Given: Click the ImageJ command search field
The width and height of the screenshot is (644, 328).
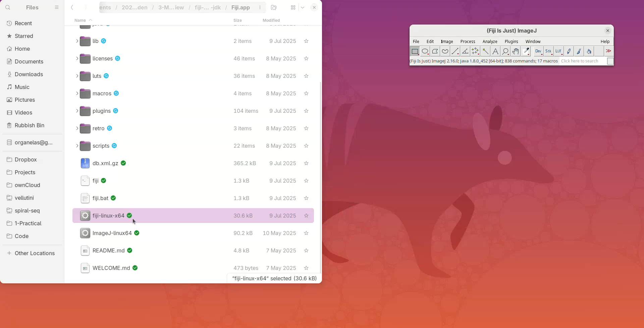Looking at the screenshot, I should 583,61.
